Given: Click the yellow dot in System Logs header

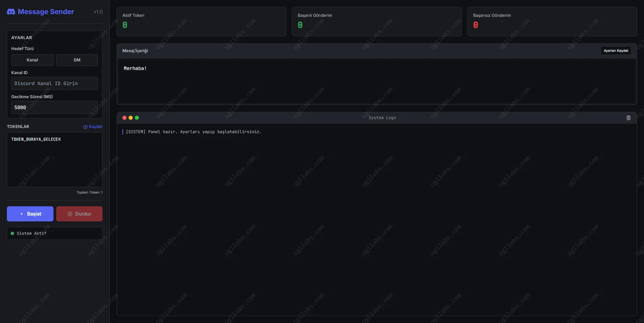Looking at the screenshot, I should pos(131,118).
